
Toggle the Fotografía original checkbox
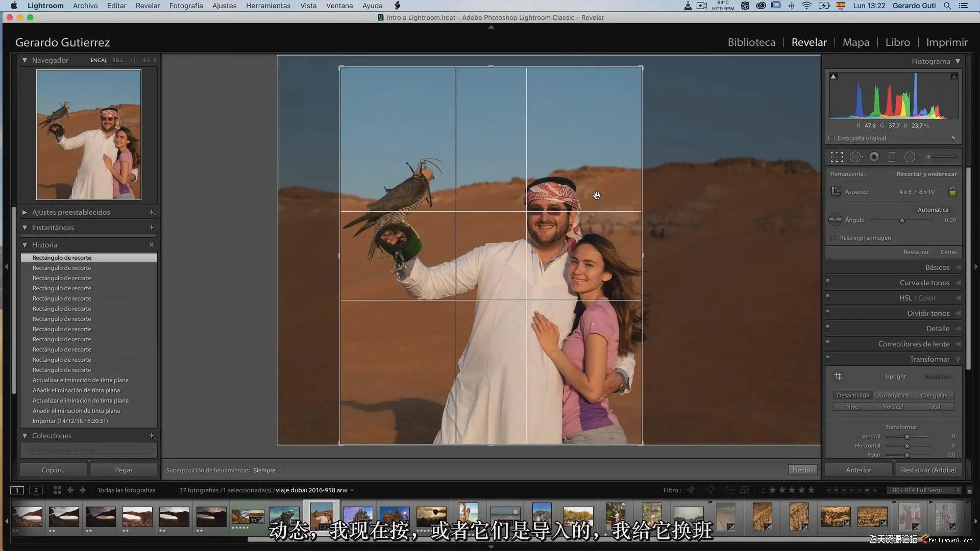pos(832,138)
